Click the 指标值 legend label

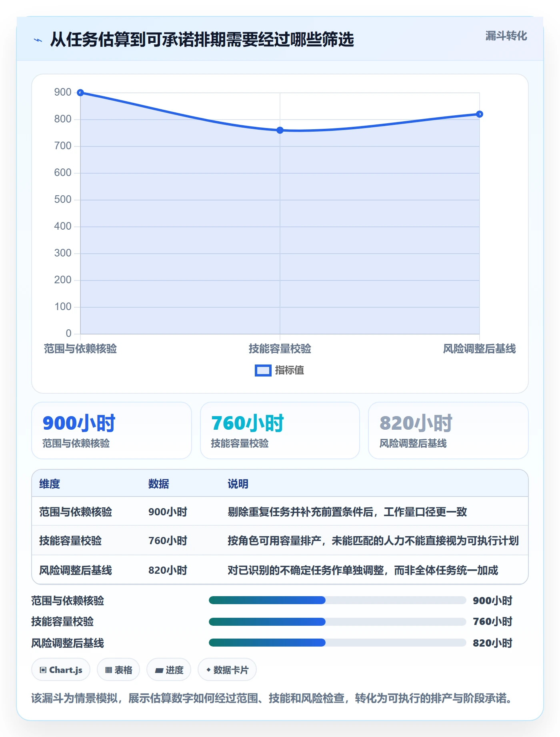coord(290,371)
